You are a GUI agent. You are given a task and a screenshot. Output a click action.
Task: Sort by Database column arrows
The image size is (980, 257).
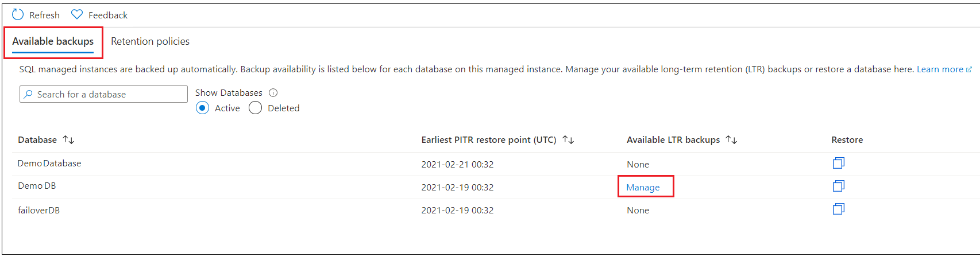point(68,140)
